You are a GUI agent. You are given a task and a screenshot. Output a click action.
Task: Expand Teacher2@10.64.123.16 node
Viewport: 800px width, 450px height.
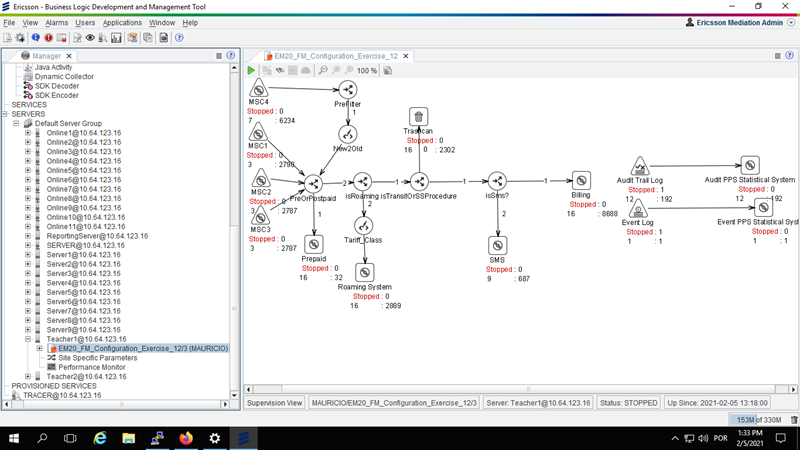(x=28, y=377)
